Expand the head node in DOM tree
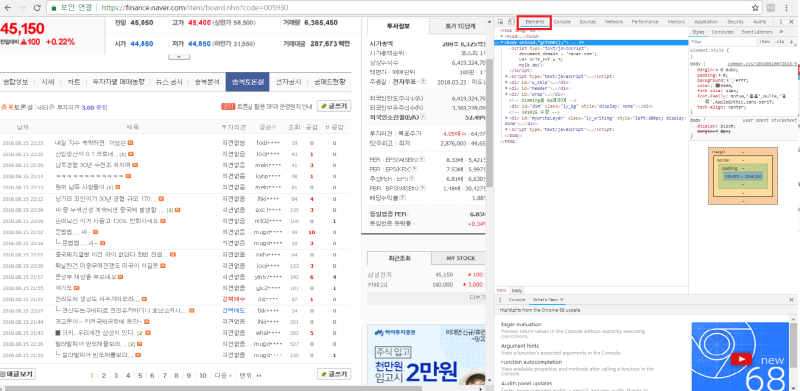 pyautogui.click(x=503, y=37)
